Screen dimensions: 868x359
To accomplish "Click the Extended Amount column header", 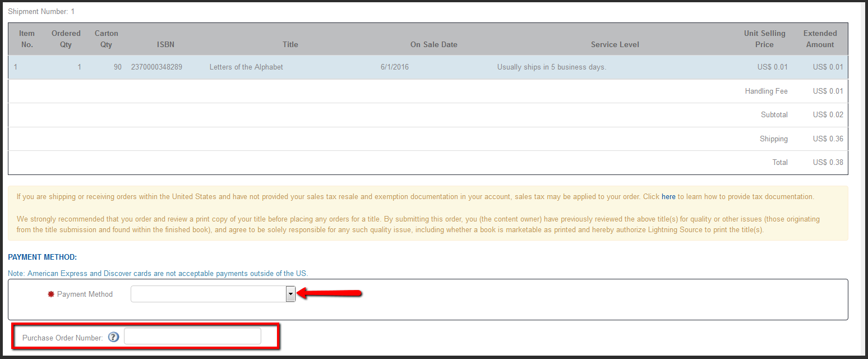I will 820,39.
